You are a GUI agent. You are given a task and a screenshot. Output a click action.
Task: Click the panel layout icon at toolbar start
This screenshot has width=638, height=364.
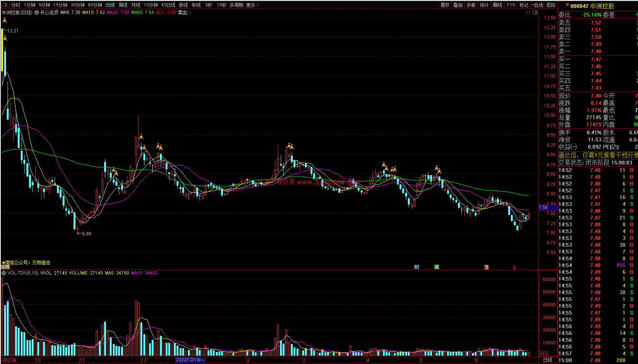(x=5, y=5)
